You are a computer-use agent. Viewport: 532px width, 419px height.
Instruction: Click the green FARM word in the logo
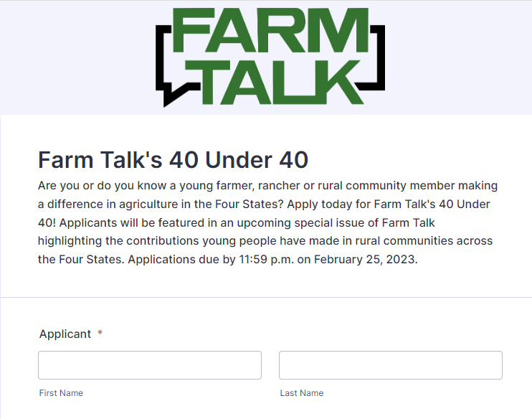tap(270, 30)
